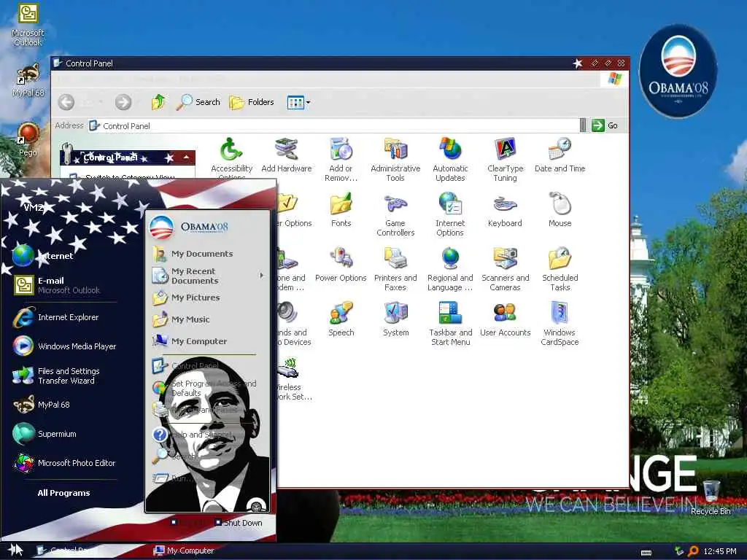Open Files and Settings Transfer Wizard

point(56,376)
